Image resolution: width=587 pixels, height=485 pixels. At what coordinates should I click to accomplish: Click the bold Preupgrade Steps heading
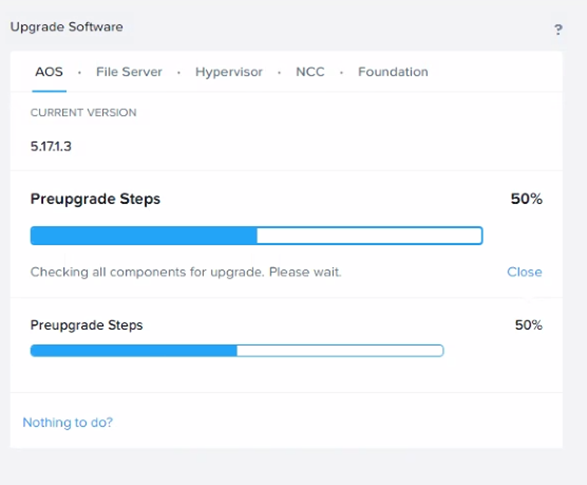pyautogui.click(x=95, y=199)
